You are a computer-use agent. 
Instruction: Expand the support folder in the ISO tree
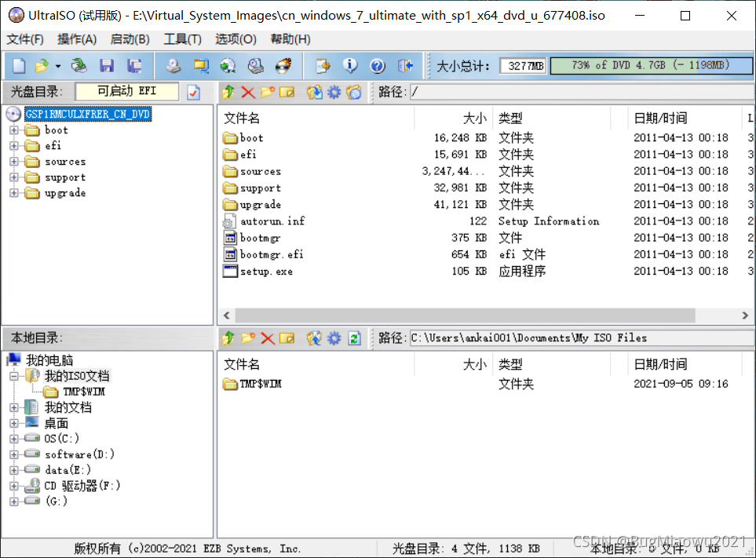[14, 177]
